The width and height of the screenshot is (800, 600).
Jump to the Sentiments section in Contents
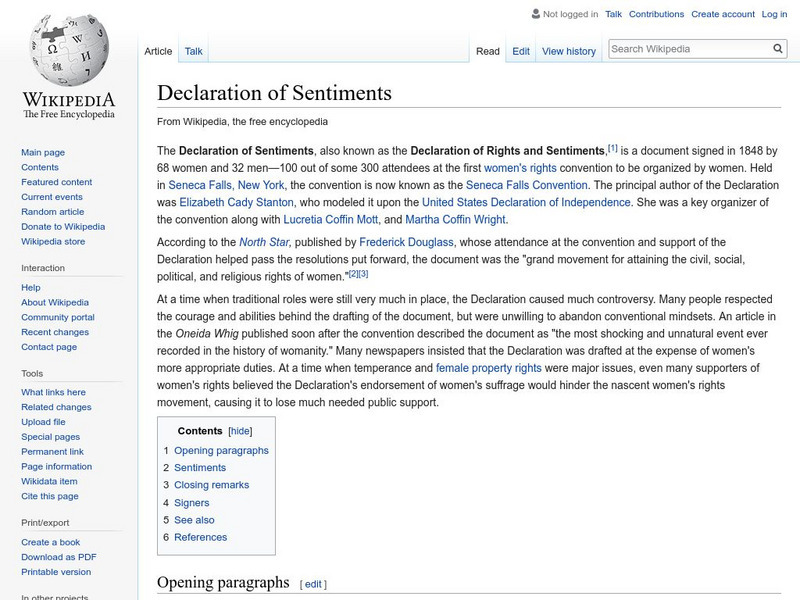(199, 468)
